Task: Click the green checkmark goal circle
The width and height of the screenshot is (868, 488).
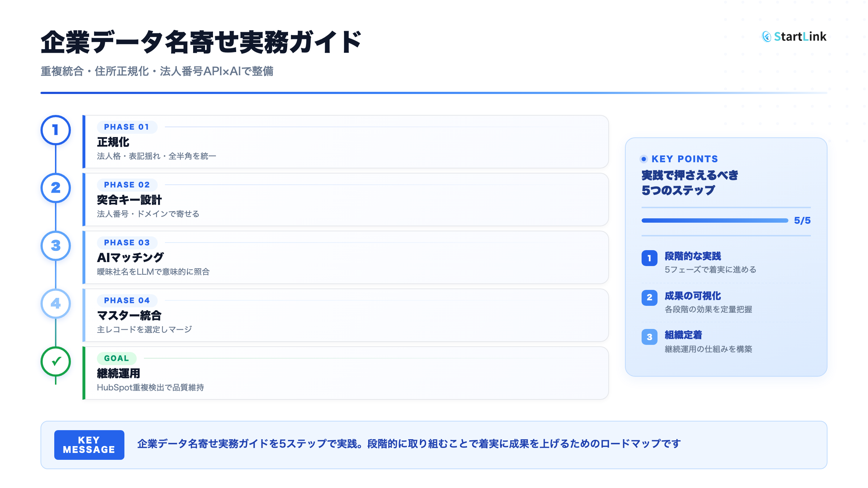Action: pyautogui.click(x=56, y=361)
